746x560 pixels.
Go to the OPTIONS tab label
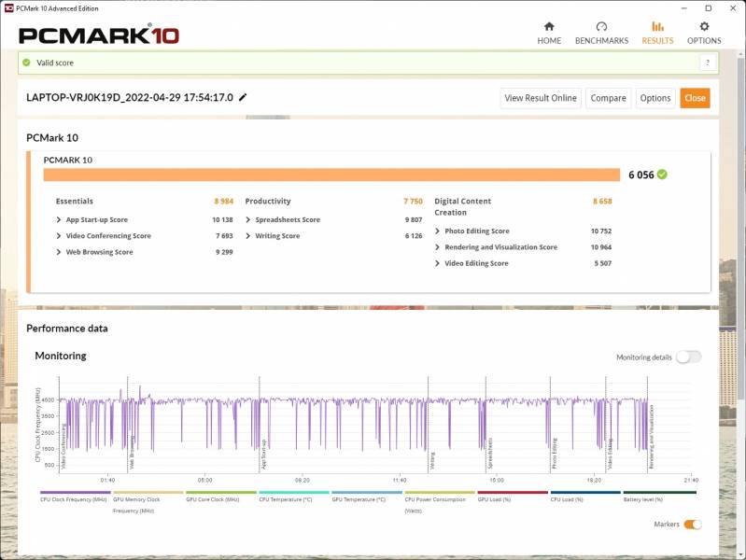pos(704,41)
